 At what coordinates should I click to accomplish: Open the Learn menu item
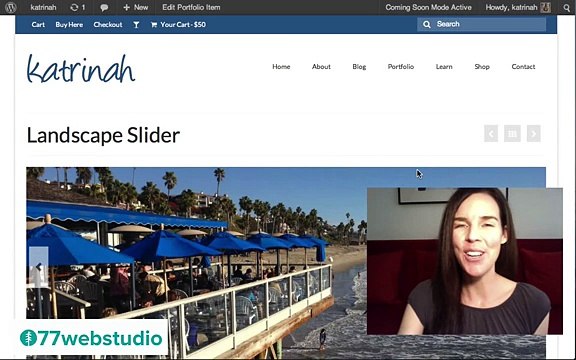pyautogui.click(x=444, y=66)
